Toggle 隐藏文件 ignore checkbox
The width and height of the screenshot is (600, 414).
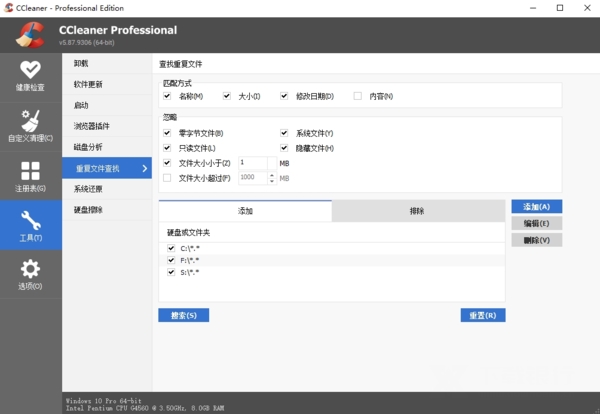pos(284,148)
